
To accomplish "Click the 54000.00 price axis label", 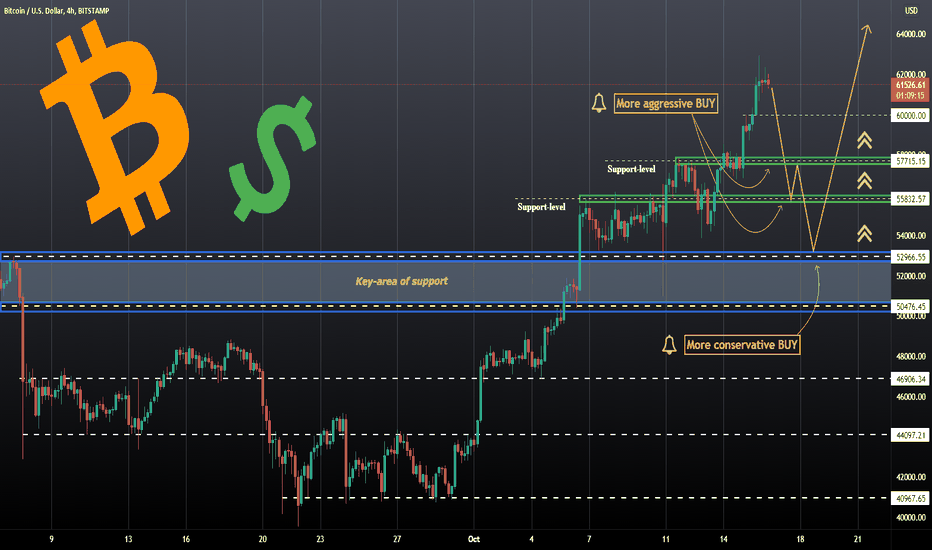I will pos(911,235).
